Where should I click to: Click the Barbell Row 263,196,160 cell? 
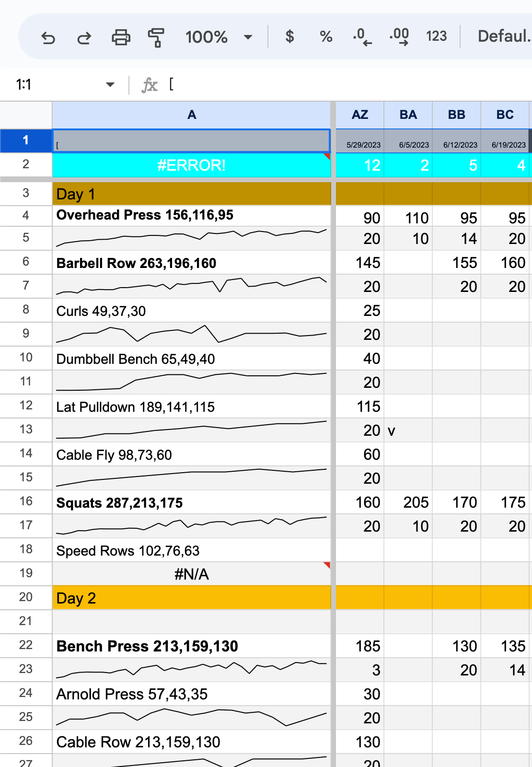191,263
